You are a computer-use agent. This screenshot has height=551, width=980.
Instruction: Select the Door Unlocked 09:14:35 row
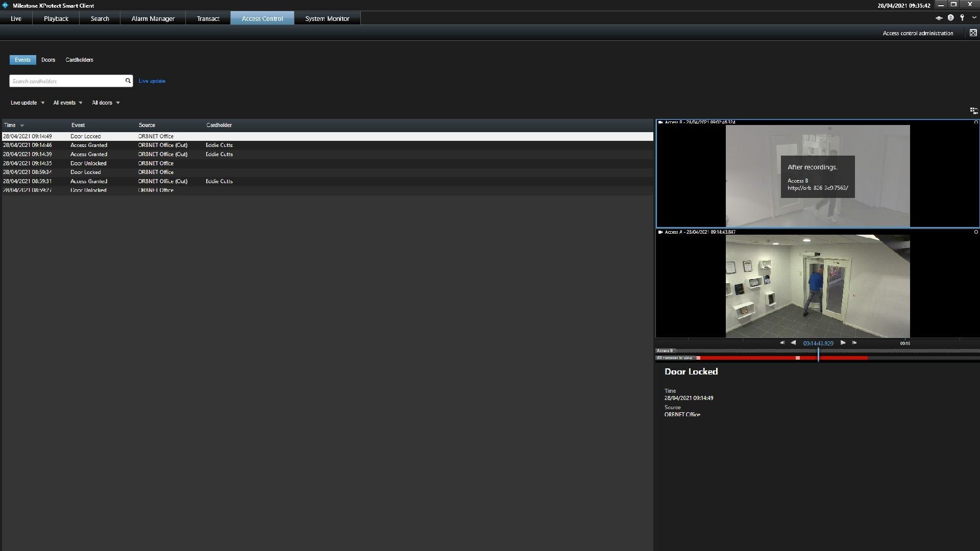328,163
